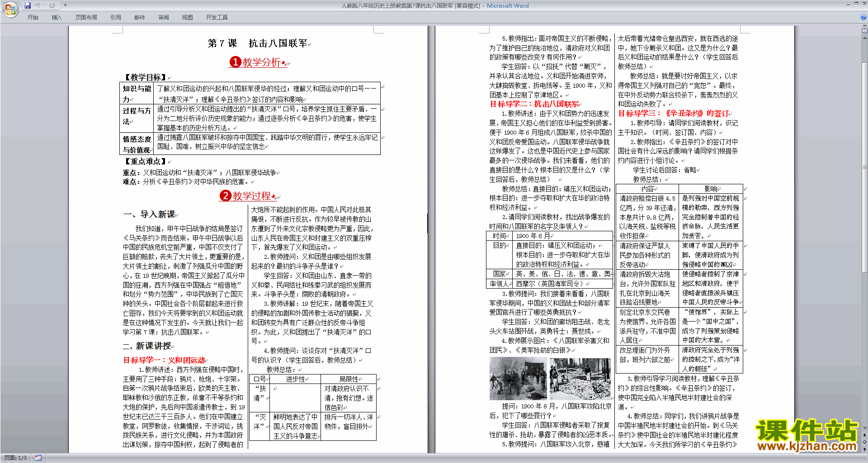Click the 【教学目标】 label

(x=145, y=77)
